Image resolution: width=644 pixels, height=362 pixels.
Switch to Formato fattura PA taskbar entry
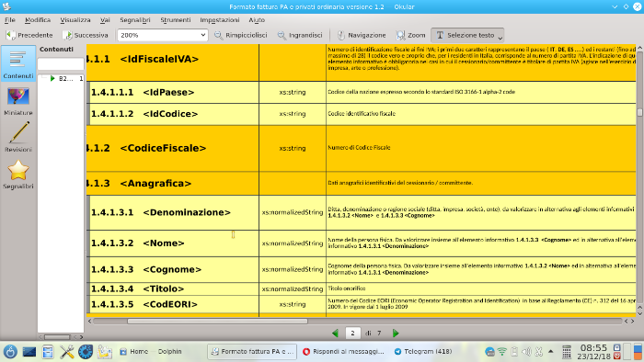tap(252, 352)
